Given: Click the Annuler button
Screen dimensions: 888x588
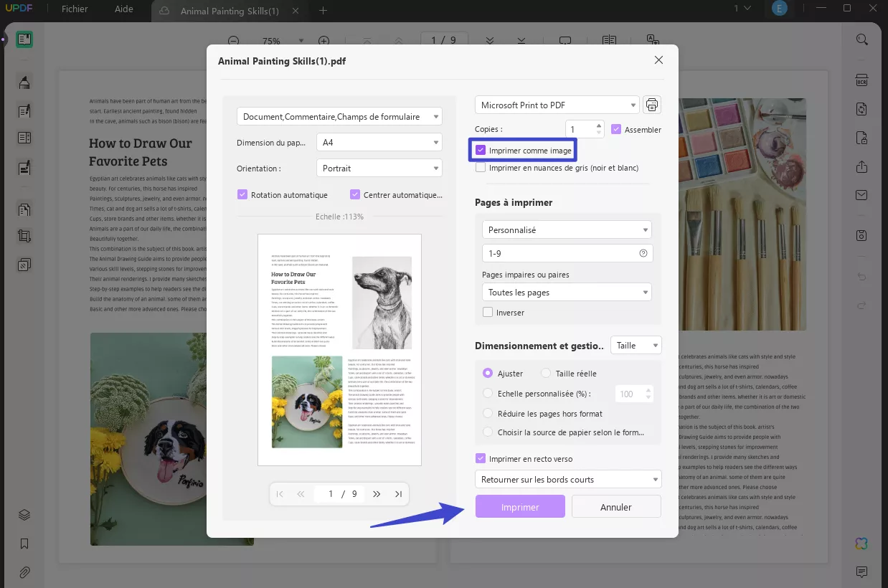Looking at the screenshot, I should [x=616, y=507].
